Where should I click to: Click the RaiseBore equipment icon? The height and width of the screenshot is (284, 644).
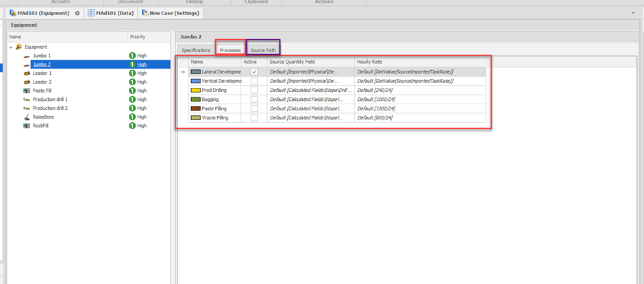point(26,117)
